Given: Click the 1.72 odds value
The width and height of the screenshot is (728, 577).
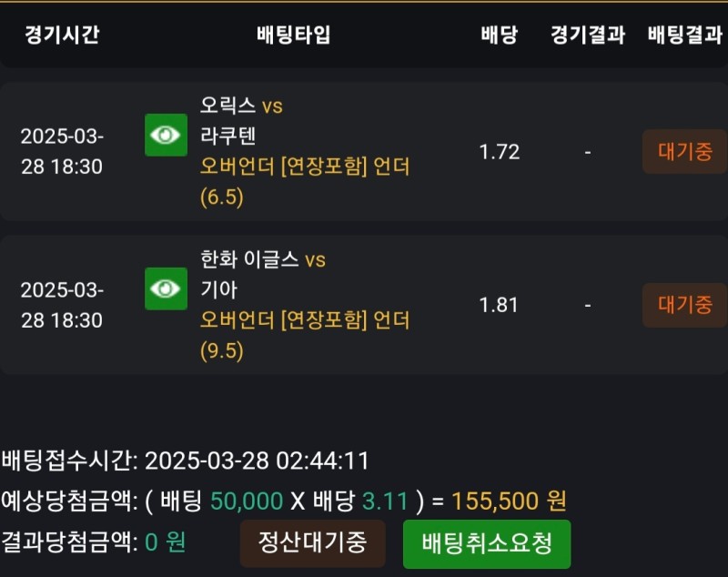Looking at the screenshot, I should tap(499, 152).
